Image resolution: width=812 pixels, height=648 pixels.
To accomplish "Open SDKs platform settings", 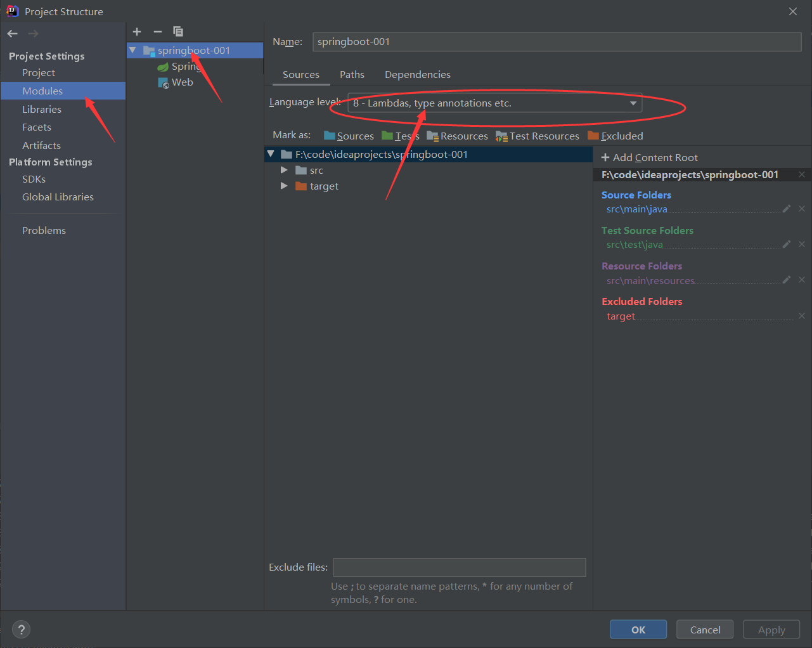I will (34, 179).
